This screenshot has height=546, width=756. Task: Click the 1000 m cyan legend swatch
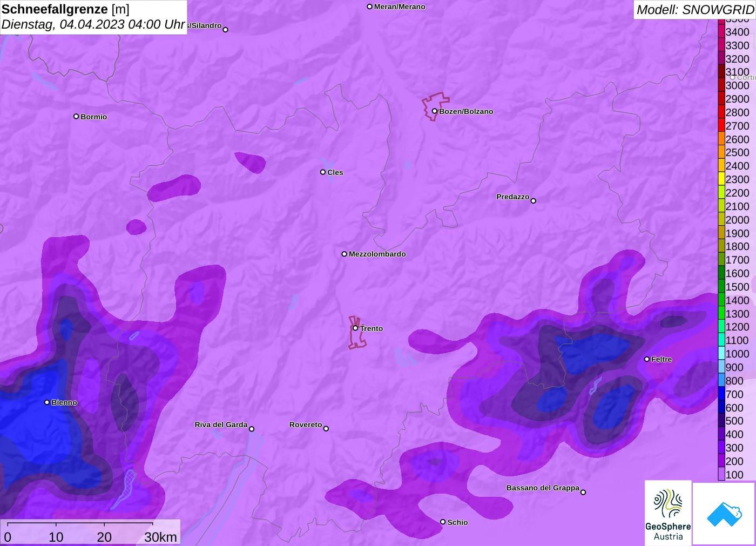pos(721,354)
